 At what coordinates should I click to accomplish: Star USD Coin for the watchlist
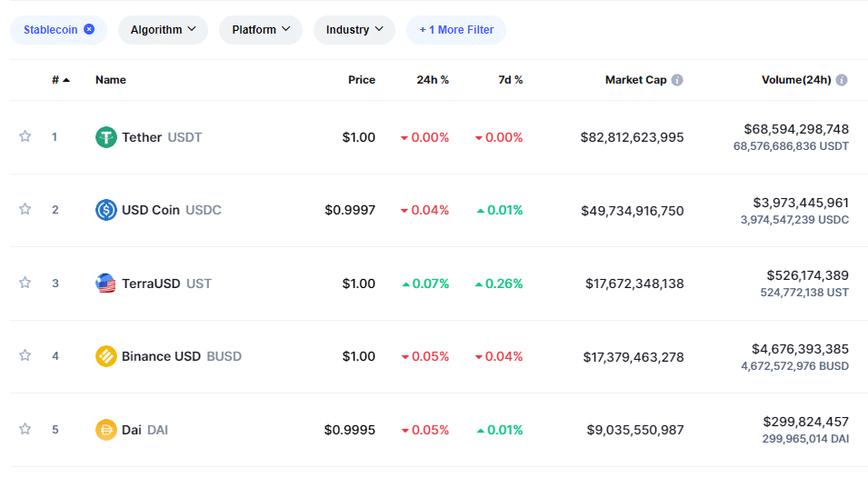pyautogui.click(x=25, y=209)
